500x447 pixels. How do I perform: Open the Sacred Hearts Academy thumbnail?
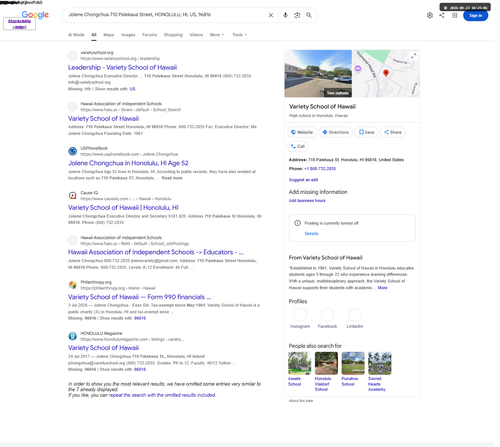pyautogui.click(x=380, y=363)
